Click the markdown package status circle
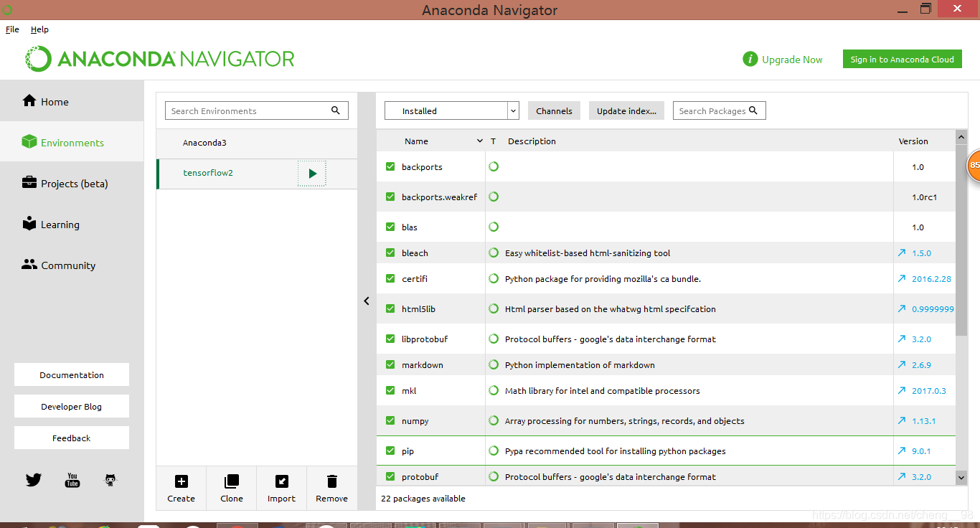Screen dimensions: 980x528 pyautogui.click(x=494, y=364)
